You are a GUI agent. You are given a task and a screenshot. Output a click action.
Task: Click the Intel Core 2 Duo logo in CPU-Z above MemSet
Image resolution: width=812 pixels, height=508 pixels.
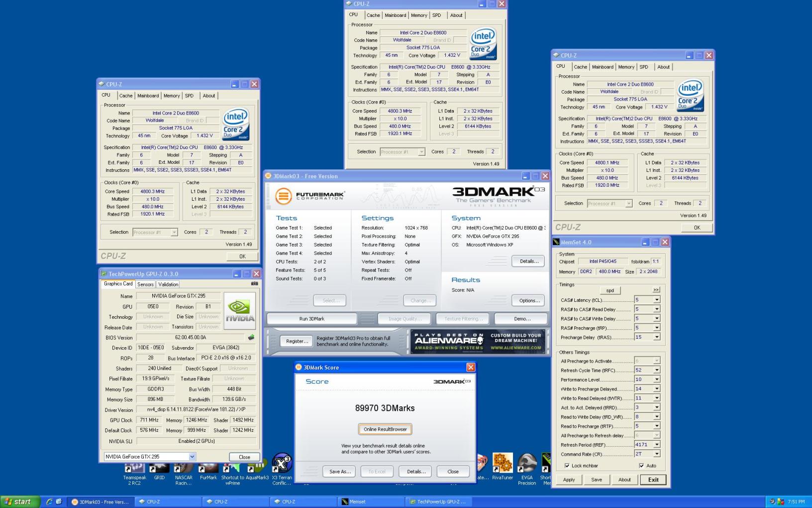(x=690, y=95)
